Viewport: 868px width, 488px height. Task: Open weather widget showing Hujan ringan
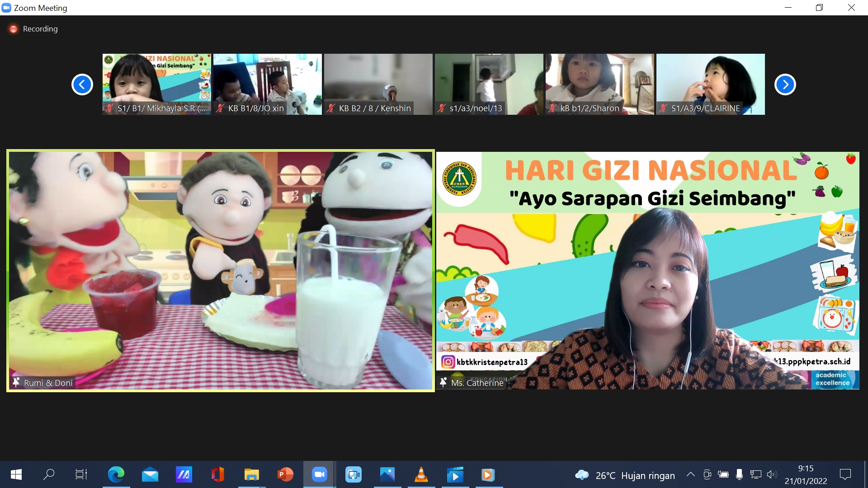(x=625, y=475)
